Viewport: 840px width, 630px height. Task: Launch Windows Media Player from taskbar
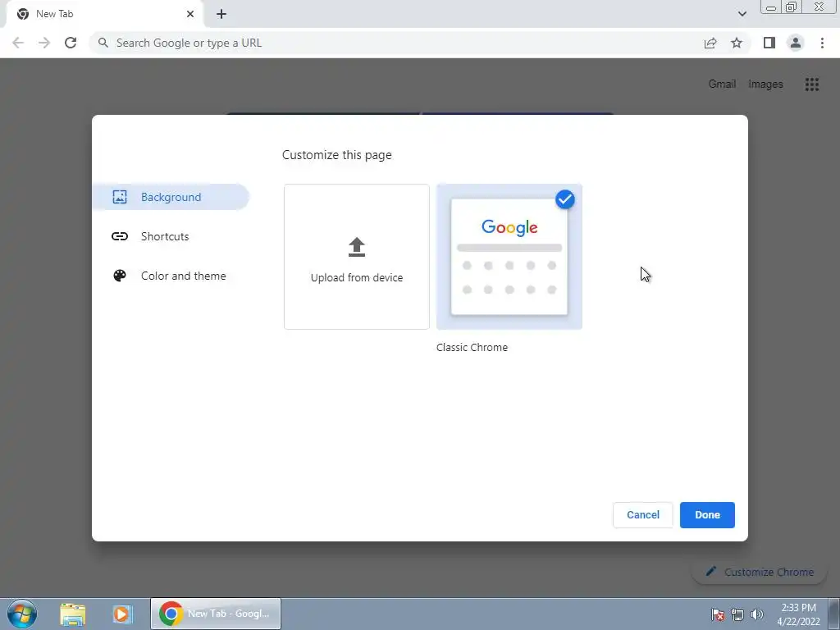(x=122, y=614)
